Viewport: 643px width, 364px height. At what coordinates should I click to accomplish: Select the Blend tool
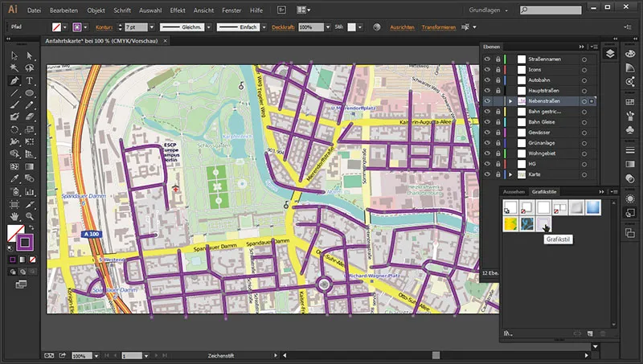coord(30,178)
